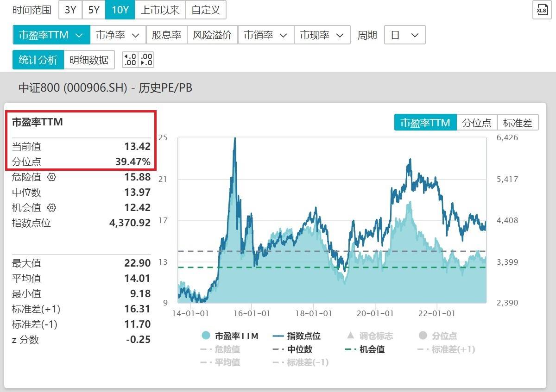Toggle 机会值 line in legend

365,349
